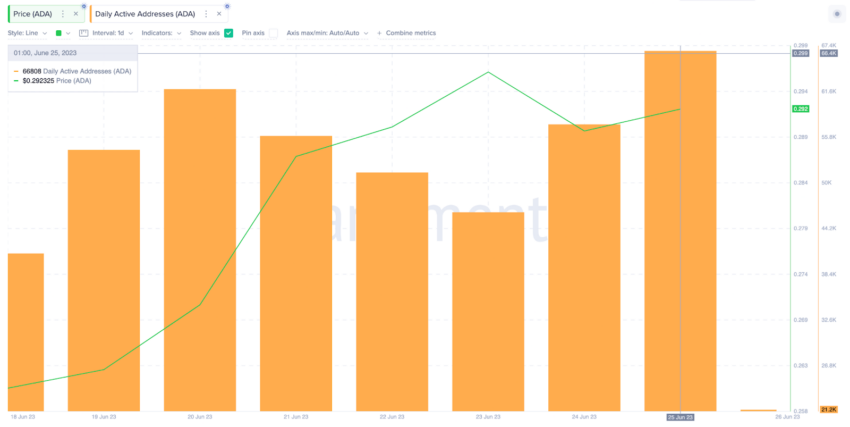Click the 25 Jun 23 orange bar
Screen dimensions: 850x427
point(680,231)
